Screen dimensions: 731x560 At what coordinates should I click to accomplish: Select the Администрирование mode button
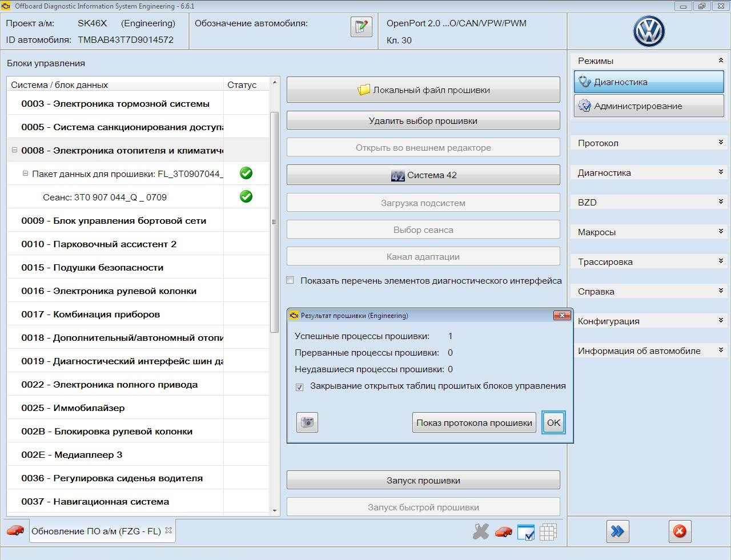tap(649, 106)
